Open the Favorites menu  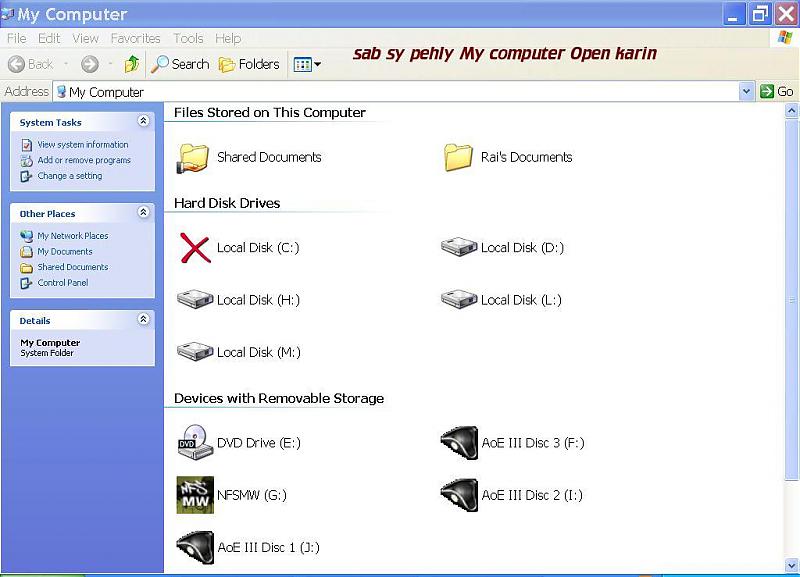point(135,38)
